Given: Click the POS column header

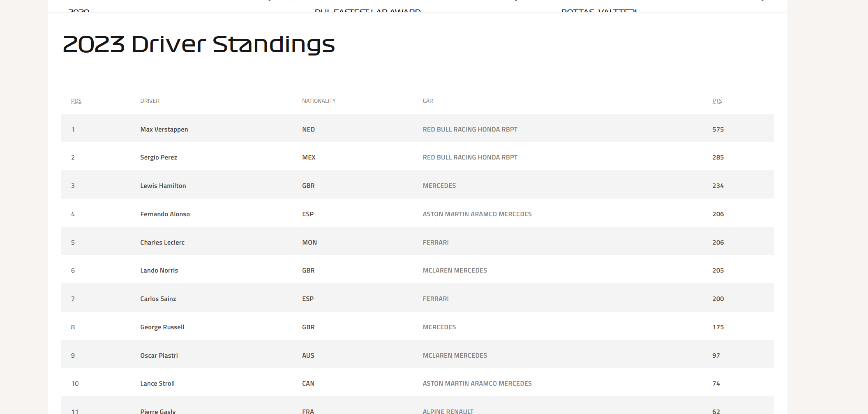Looking at the screenshot, I should coord(76,101).
